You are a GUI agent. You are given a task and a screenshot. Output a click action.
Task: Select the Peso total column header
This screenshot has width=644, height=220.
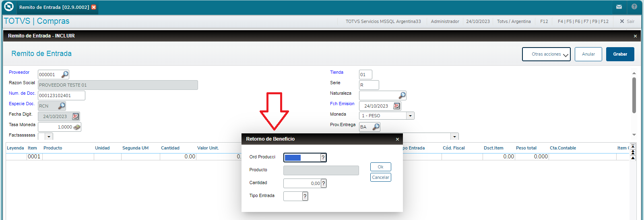[526, 148]
